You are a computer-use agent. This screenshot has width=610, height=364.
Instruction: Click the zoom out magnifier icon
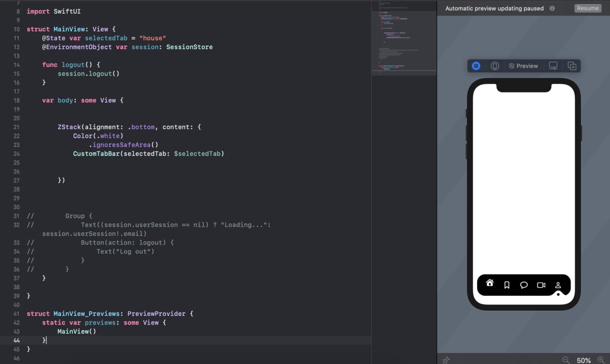pos(566,360)
